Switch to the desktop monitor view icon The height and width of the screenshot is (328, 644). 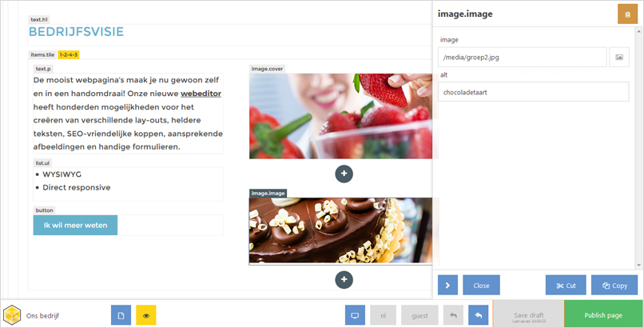[x=355, y=315]
